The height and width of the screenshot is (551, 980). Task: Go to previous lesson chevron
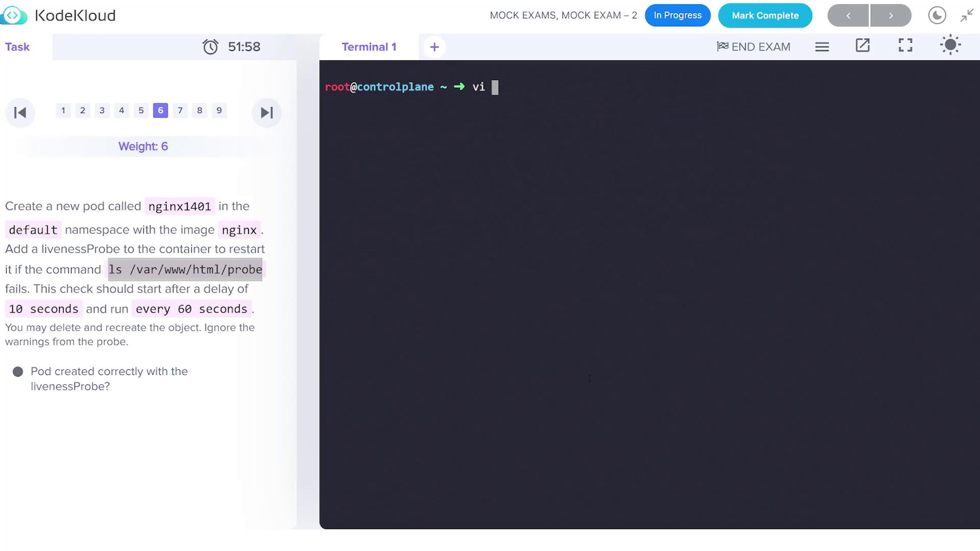pyautogui.click(x=848, y=15)
